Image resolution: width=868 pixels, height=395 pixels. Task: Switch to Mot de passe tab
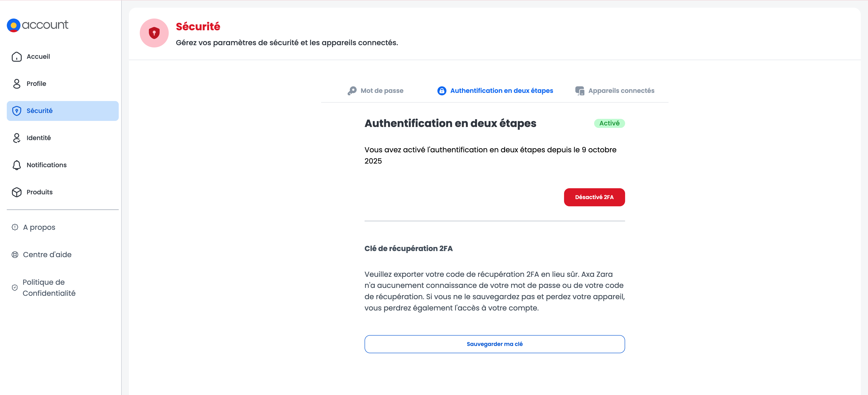[x=382, y=91]
